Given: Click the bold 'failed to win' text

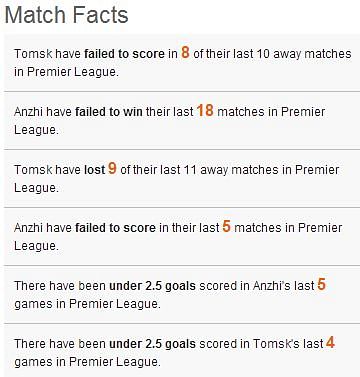Looking at the screenshot, I should click(109, 112).
